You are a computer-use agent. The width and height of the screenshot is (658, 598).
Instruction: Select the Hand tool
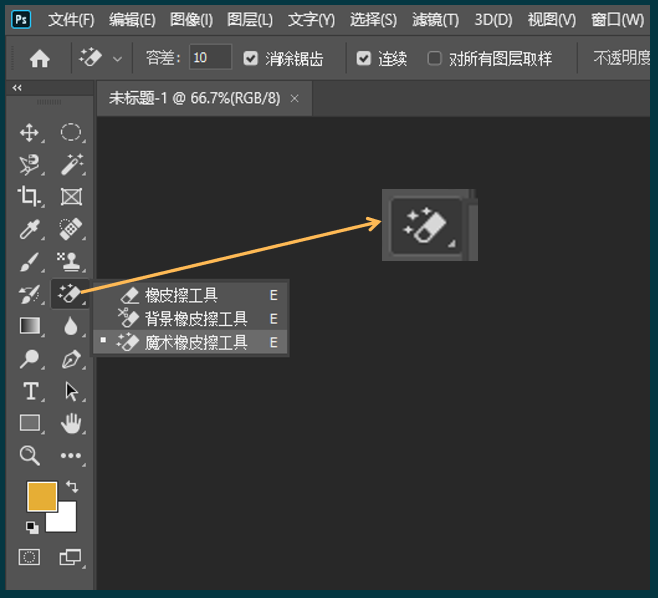tap(70, 423)
